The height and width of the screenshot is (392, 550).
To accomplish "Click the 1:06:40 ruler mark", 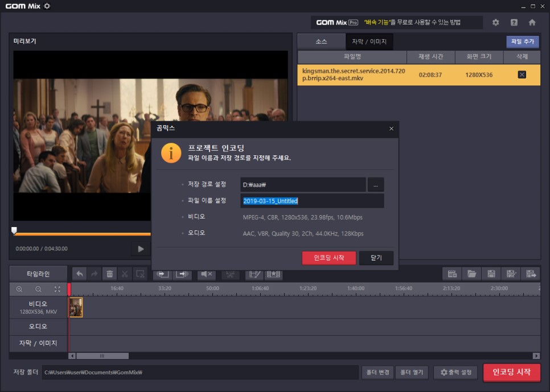I will click(x=260, y=288).
